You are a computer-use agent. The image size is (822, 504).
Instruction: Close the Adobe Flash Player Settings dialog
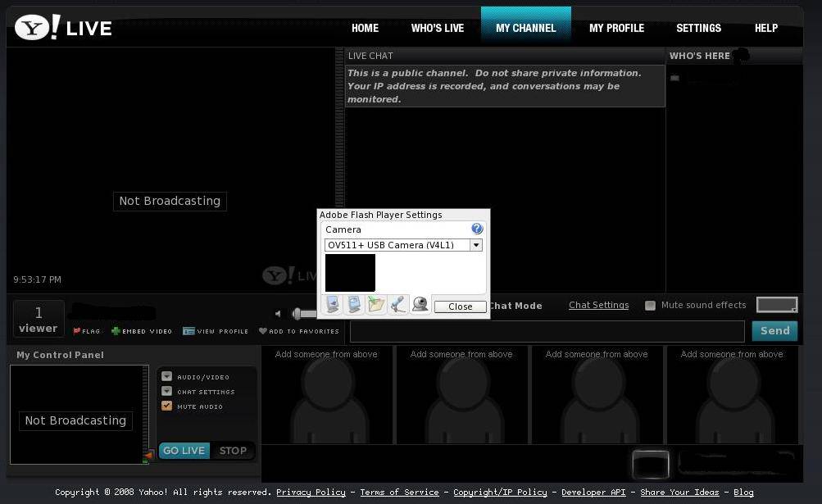coord(461,306)
